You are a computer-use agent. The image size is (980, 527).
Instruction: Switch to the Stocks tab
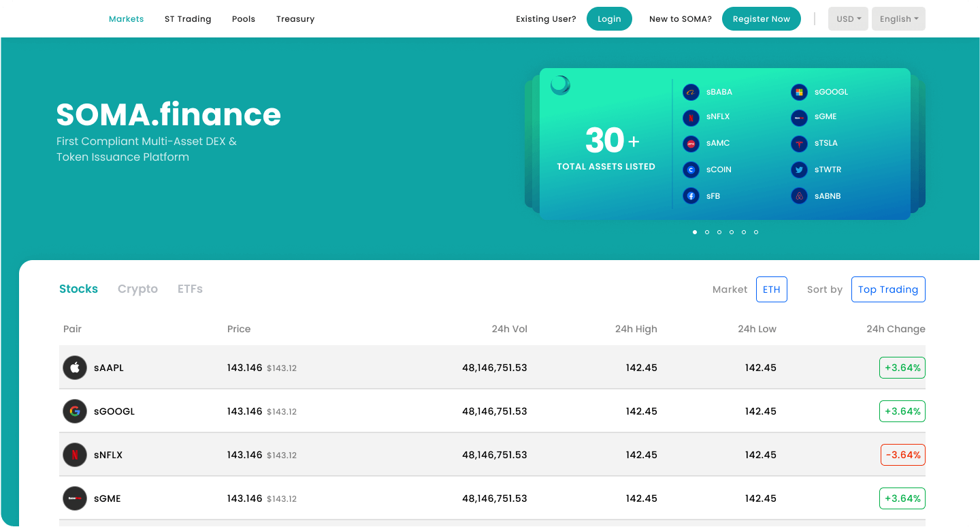78,289
